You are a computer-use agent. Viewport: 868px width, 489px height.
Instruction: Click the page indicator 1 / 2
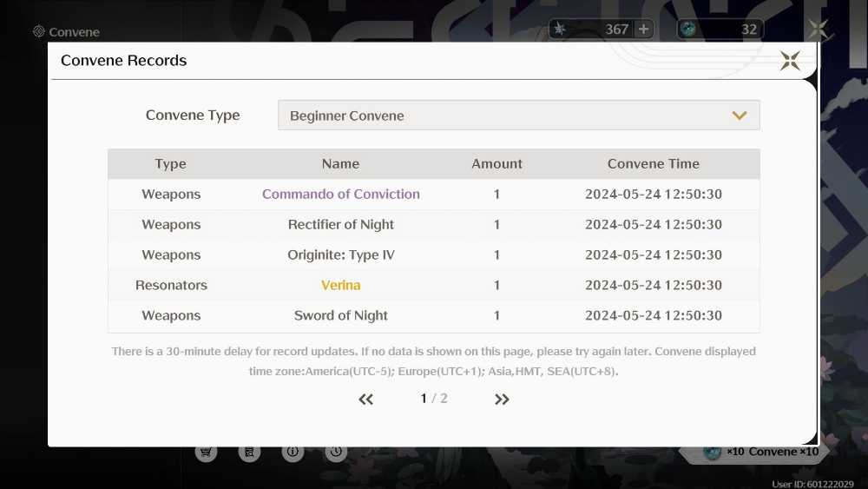(434, 399)
